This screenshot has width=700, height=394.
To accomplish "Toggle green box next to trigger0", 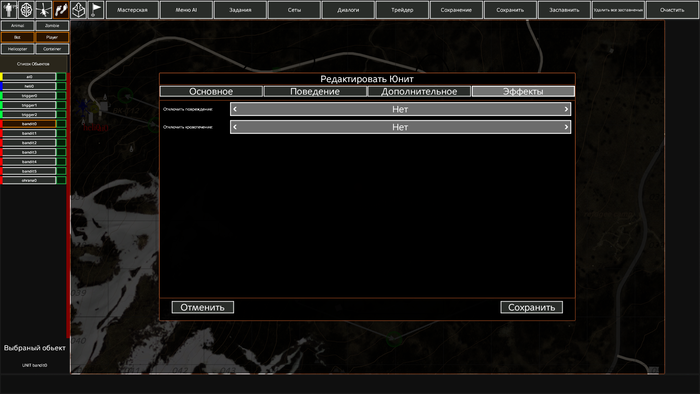I will (61, 95).
